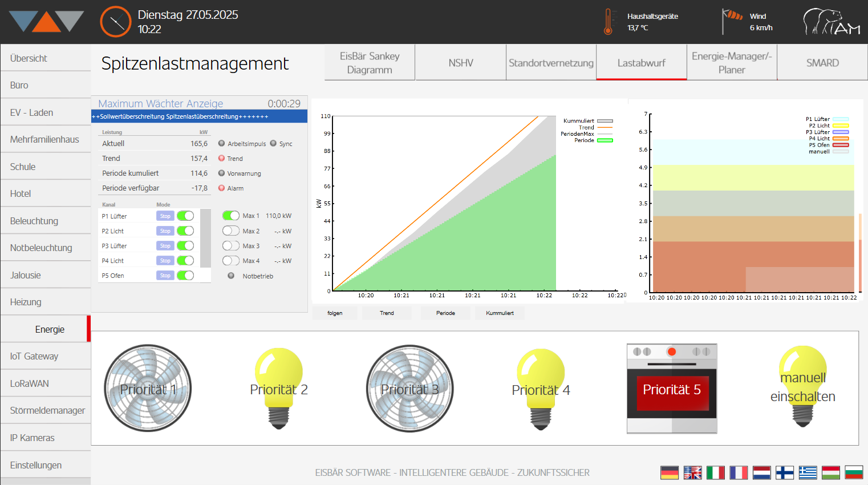Select the Lastabwurf tab
This screenshot has width=868, height=485.
tap(642, 62)
